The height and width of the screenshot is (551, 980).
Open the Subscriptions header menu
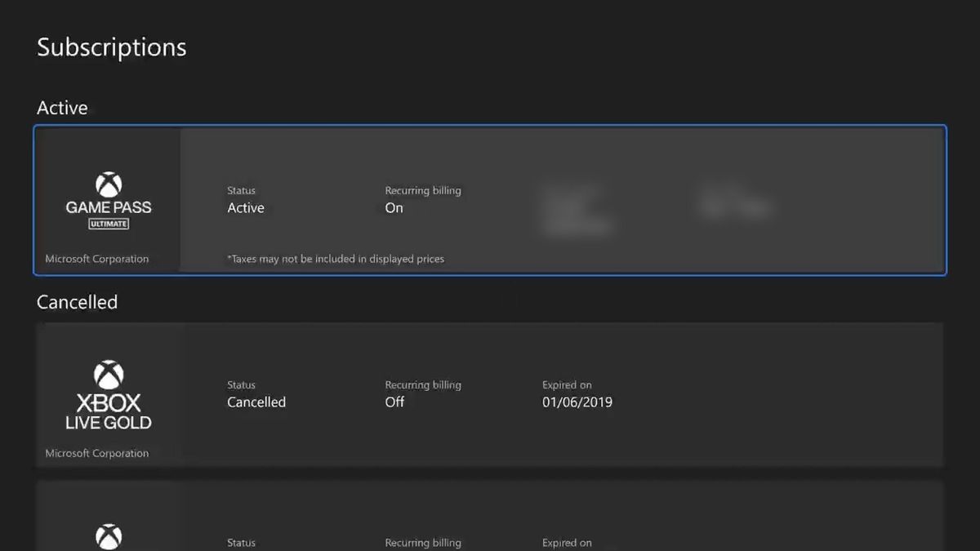[x=111, y=47]
